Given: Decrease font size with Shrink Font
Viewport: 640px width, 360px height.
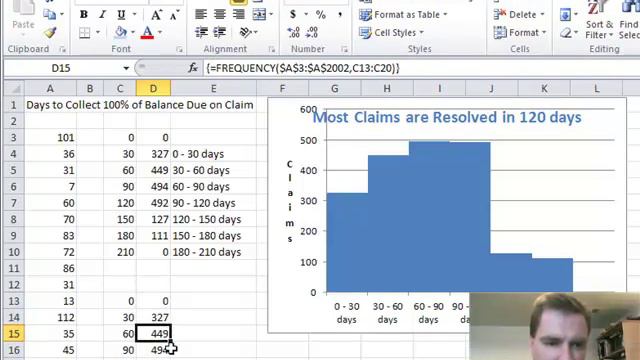Looking at the screenshot, I should pyautogui.click(x=174, y=16).
